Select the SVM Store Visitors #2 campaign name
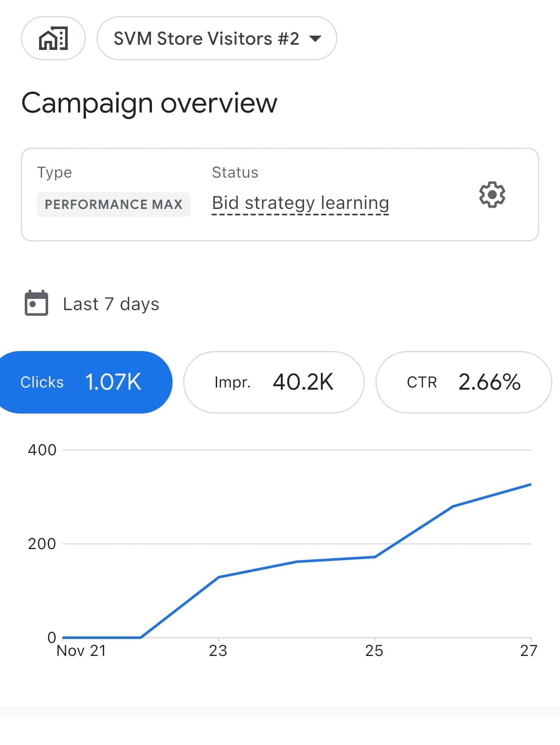This screenshot has width=560, height=745. [206, 39]
